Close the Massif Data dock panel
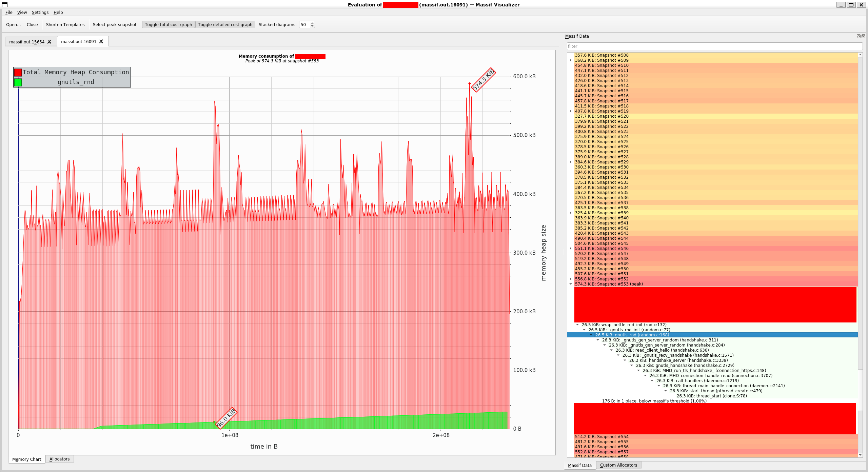The height and width of the screenshot is (472, 868). pos(863,36)
